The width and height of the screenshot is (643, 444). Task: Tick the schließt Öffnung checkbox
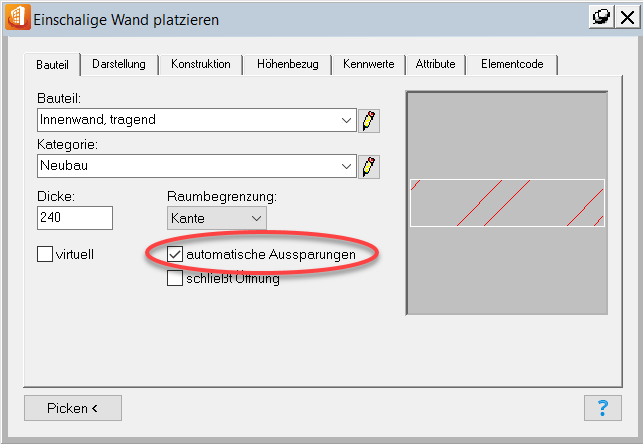point(175,278)
